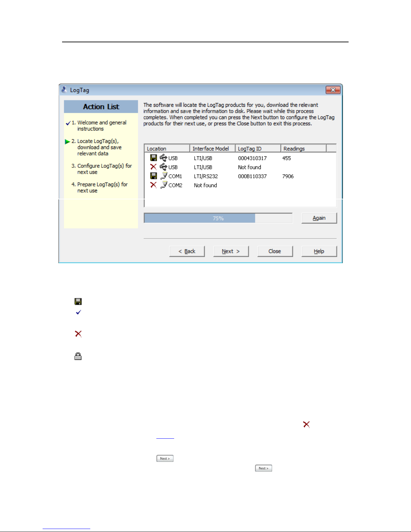The height and width of the screenshot is (532, 411).
Task: Go to previous step with Back button
Action: pyautogui.click(x=187, y=251)
